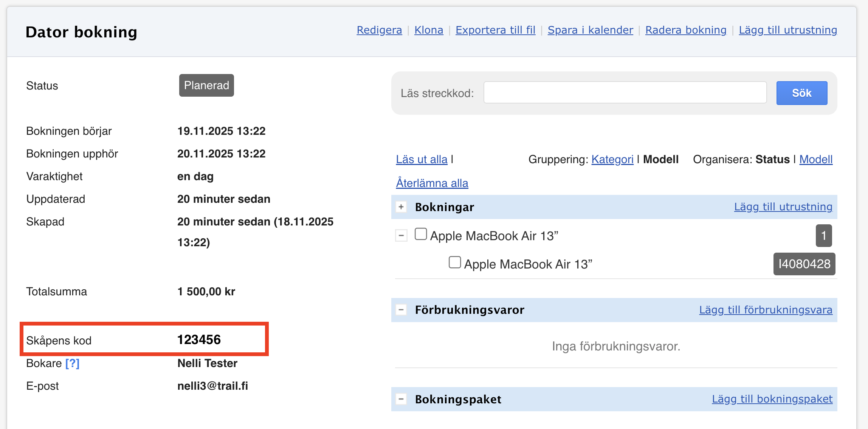Clone booking with Klona link
This screenshot has width=868, height=429.
429,30
